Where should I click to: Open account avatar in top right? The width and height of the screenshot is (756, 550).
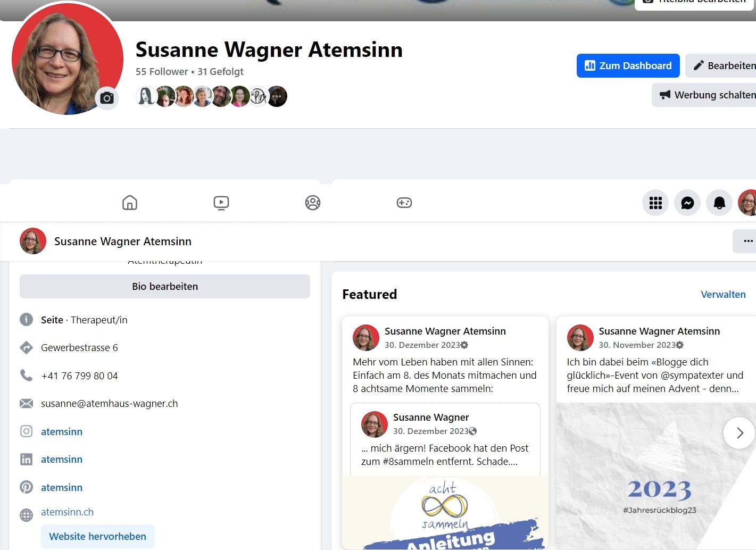click(747, 203)
